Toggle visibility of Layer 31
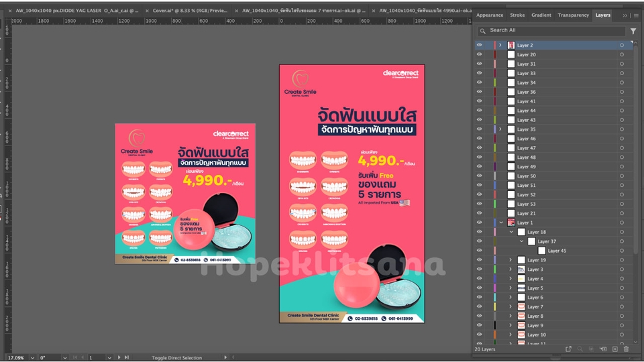Screen dimensions: 644x362 479,64
